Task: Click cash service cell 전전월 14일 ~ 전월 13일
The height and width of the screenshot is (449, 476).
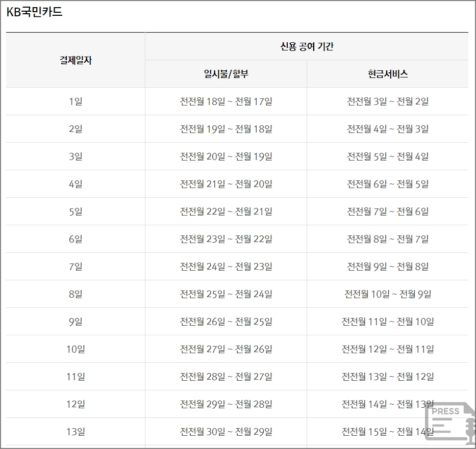Action: tap(388, 404)
